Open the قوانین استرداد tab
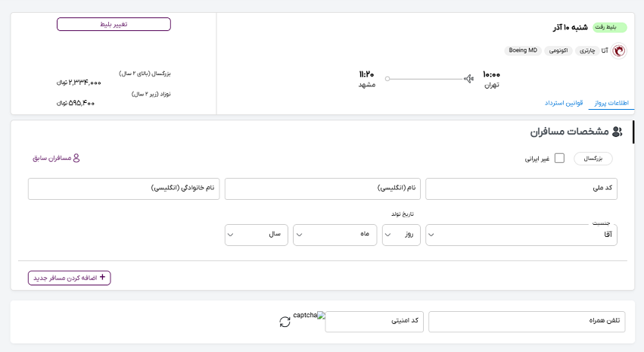Image resolution: width=644 pixels, height=352 pixels. click(x=565, y=102)
